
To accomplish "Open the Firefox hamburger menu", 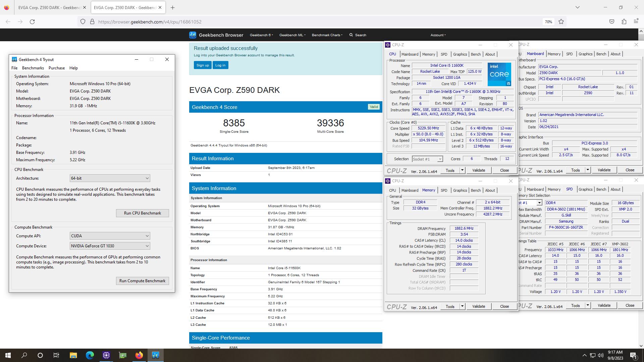I will pyautogui.click(x=636, y=21).
